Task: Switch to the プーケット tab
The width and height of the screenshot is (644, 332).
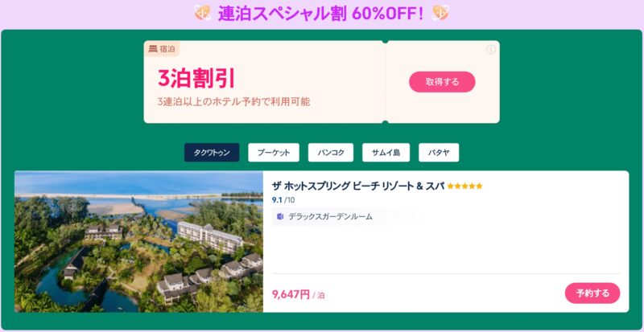Action: coord(274,153)
